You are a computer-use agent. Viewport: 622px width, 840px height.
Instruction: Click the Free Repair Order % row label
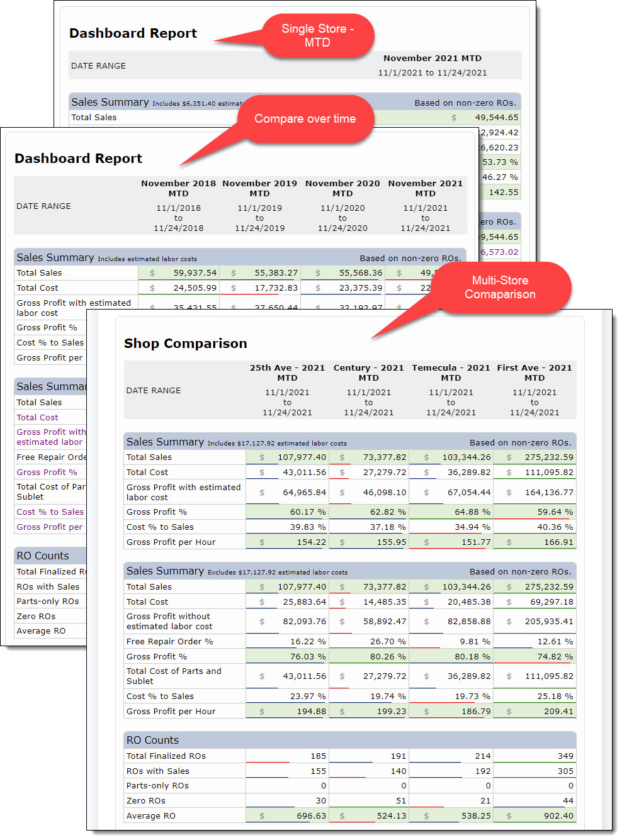pos(169,642)
